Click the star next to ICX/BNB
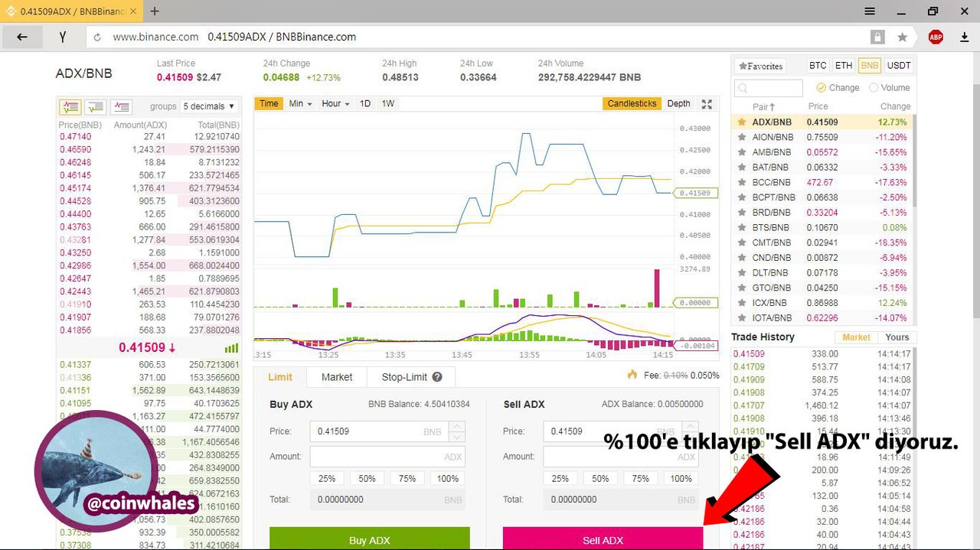The height and width of the screenshot is (550, 980). click(x=741, y=303)
